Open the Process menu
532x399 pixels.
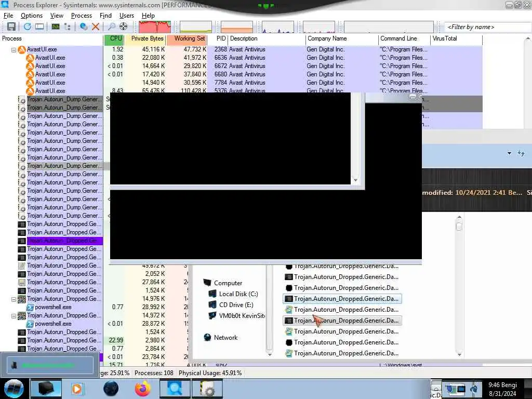point(82,16)
